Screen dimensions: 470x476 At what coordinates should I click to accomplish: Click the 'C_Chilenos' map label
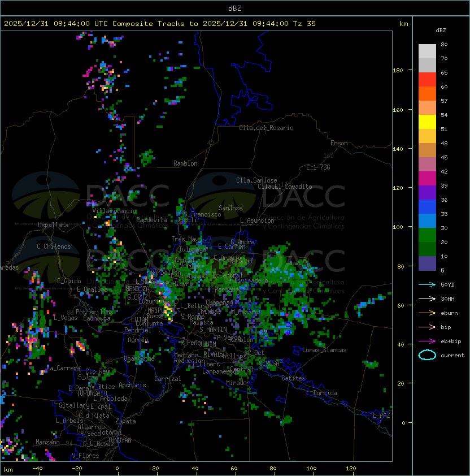(x=54, y=246)
